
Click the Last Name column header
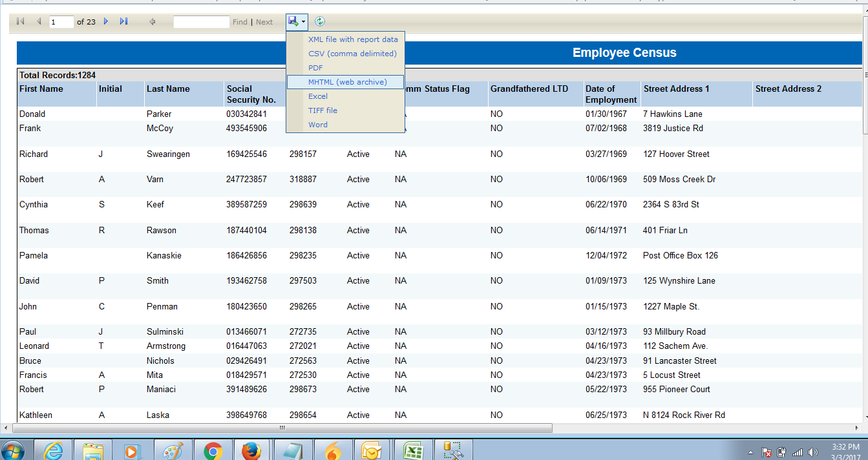(168, 89)
